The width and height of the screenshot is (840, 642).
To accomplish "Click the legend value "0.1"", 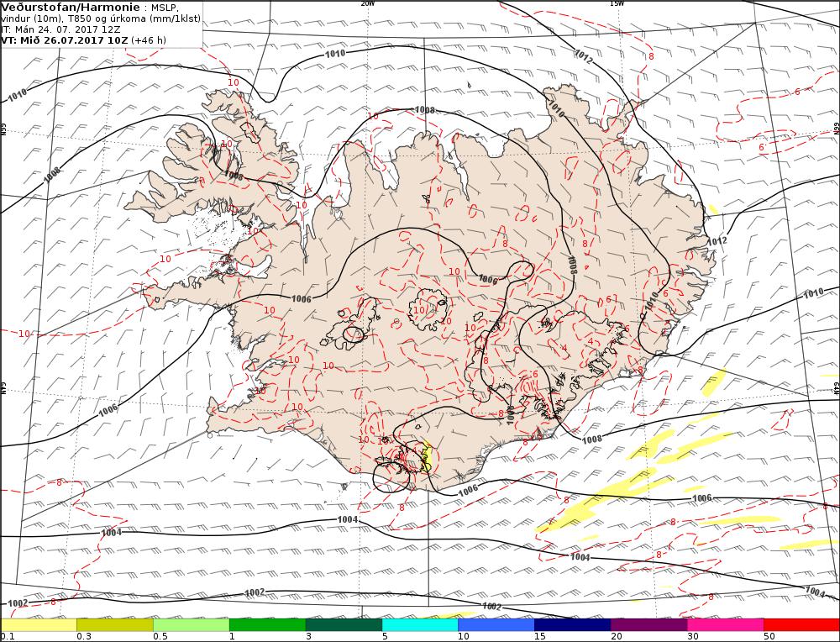I will (7, 637).
